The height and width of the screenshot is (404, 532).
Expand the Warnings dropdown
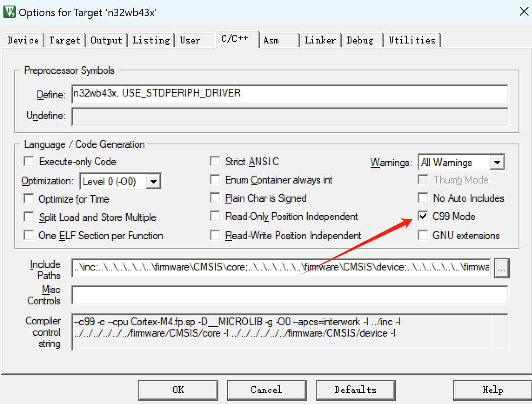click(x=497, y=163)
